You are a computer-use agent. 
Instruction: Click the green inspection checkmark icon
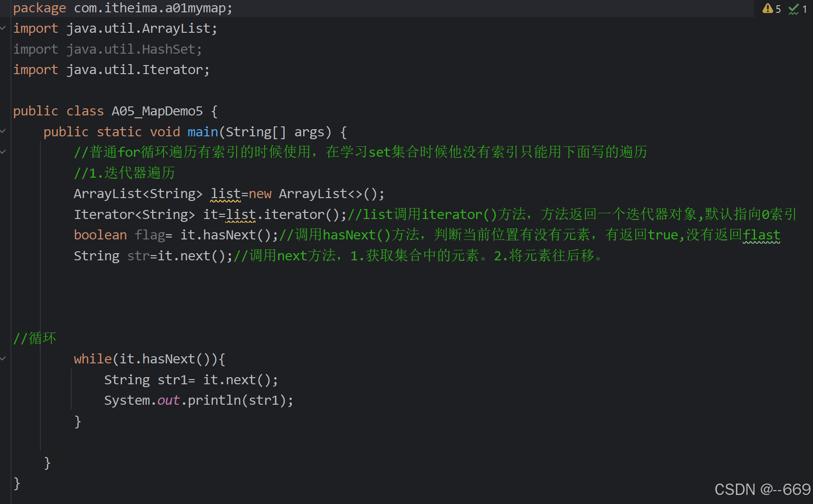click(793, 9)
